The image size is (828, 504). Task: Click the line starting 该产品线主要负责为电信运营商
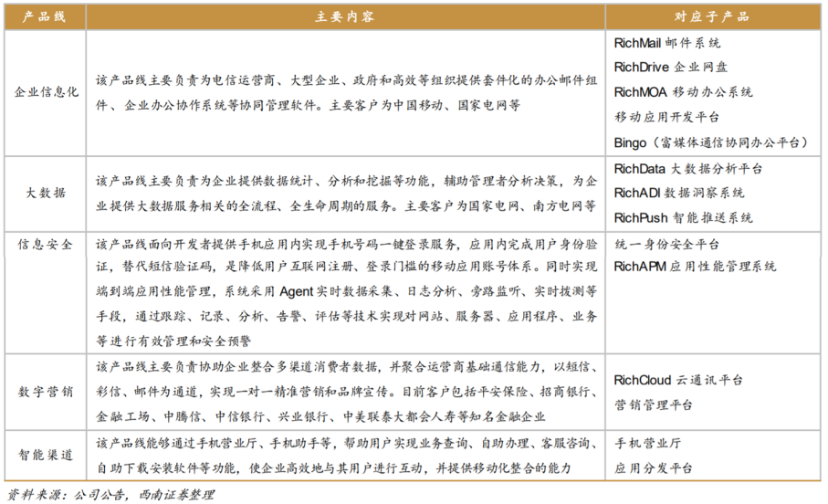click(346, 80)
